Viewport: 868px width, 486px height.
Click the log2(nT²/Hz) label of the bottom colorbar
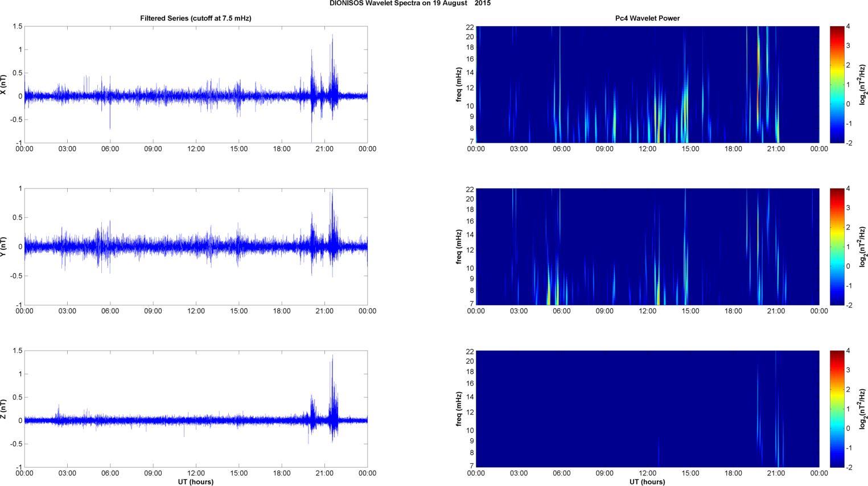(863, 409)
